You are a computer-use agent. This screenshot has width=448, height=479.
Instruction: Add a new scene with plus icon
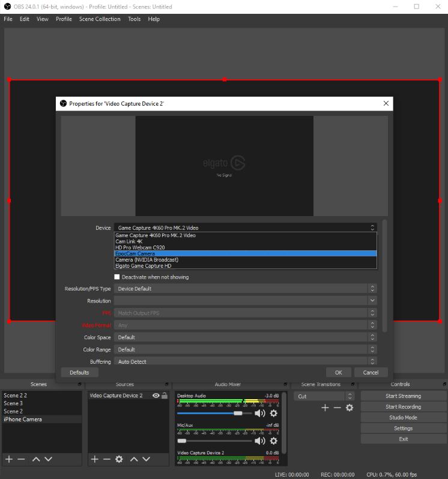9,459
